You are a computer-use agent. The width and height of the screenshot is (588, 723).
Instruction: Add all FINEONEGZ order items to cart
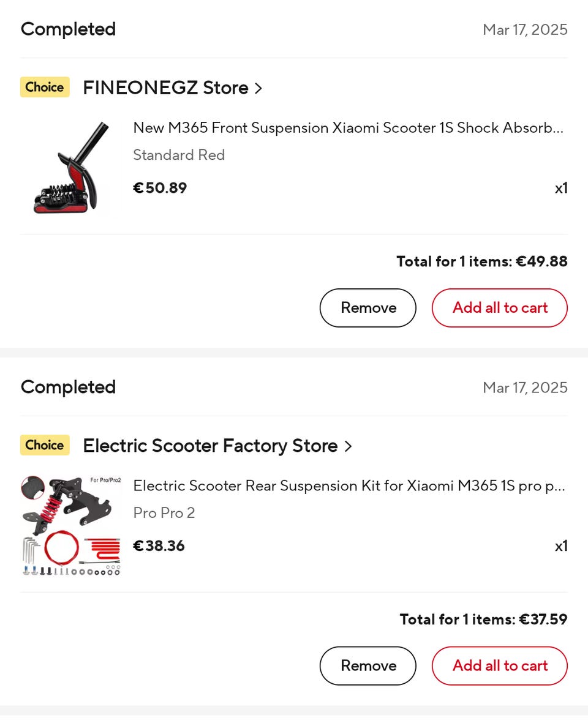pos(500,308)
